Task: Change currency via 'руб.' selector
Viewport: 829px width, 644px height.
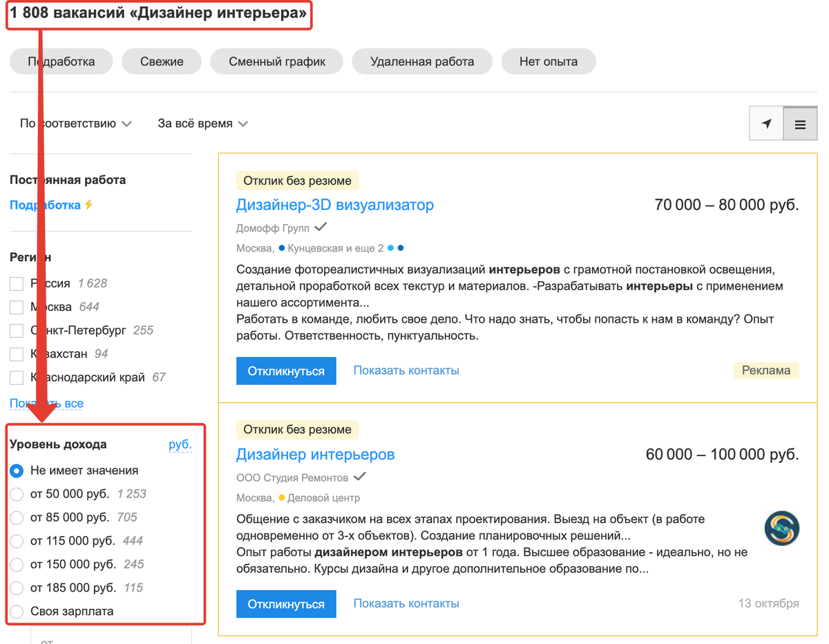Action: point(180,445)
